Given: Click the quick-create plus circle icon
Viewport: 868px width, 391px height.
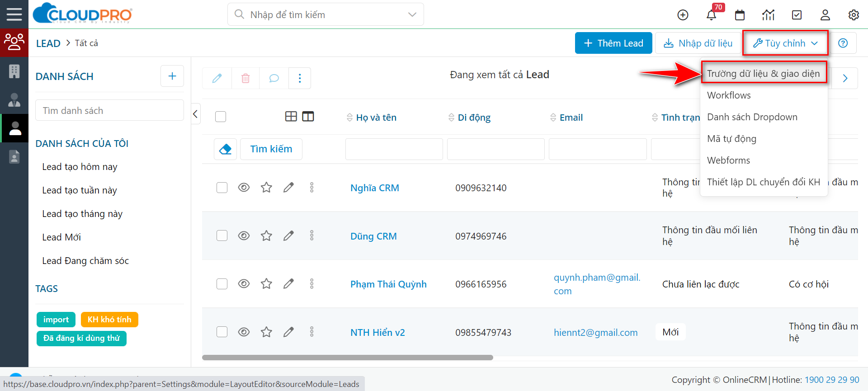Looking at the screenshot, I should 683,15.
